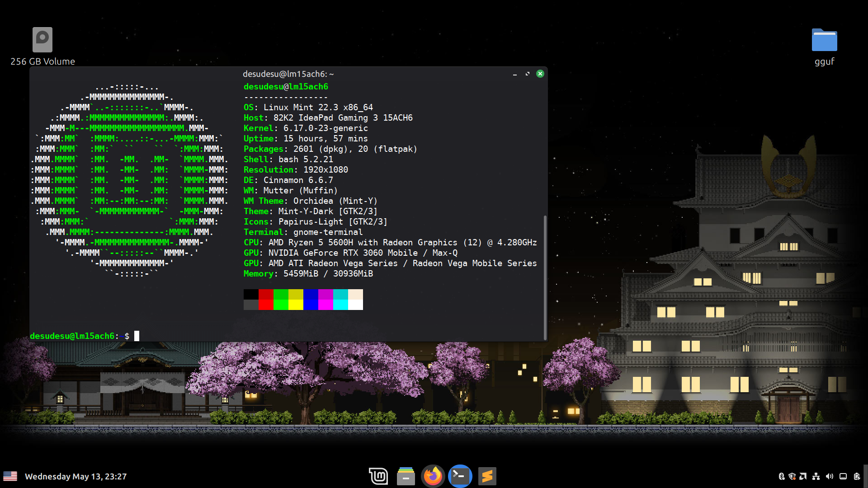Click the 'WM: Mutter (Muffin)' line
Image resolution: width=868 pixels, height=488 pixels.
coord(291,190)
